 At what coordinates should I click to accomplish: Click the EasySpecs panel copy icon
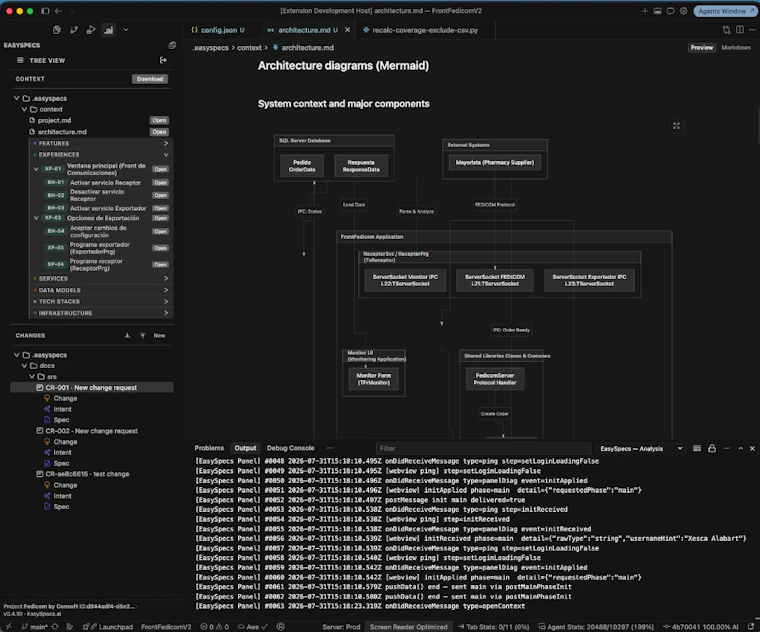[172, 45]
